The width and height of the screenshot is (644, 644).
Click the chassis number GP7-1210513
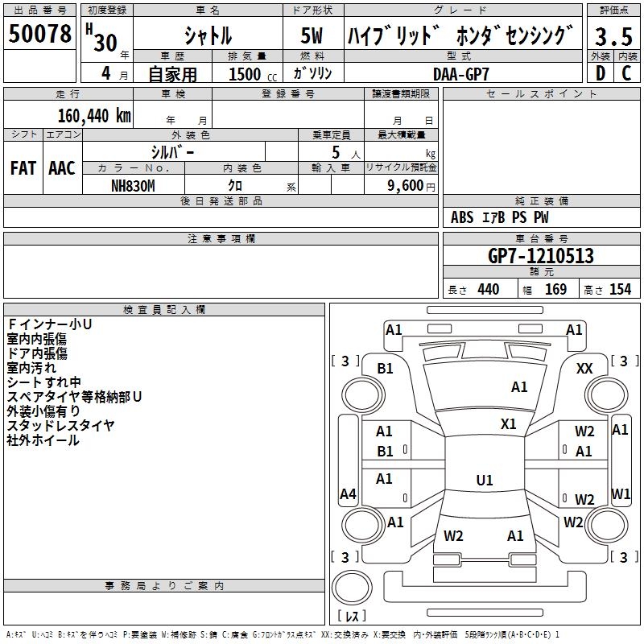tap(541, 256)
